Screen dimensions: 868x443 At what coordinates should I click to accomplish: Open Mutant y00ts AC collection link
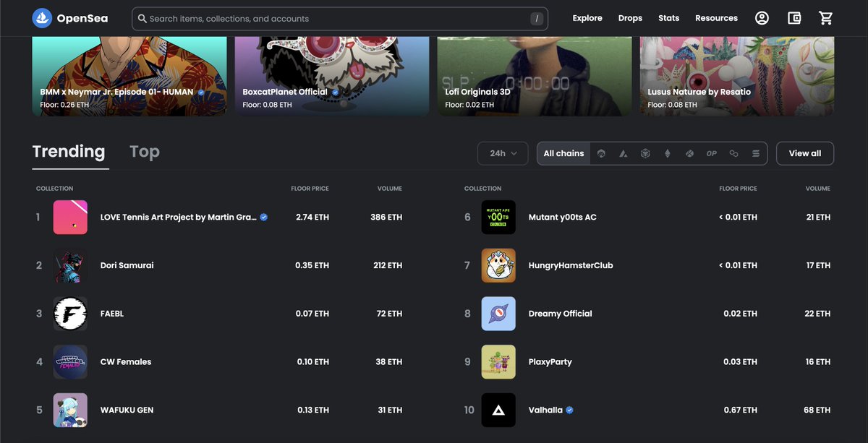(563, 217)
